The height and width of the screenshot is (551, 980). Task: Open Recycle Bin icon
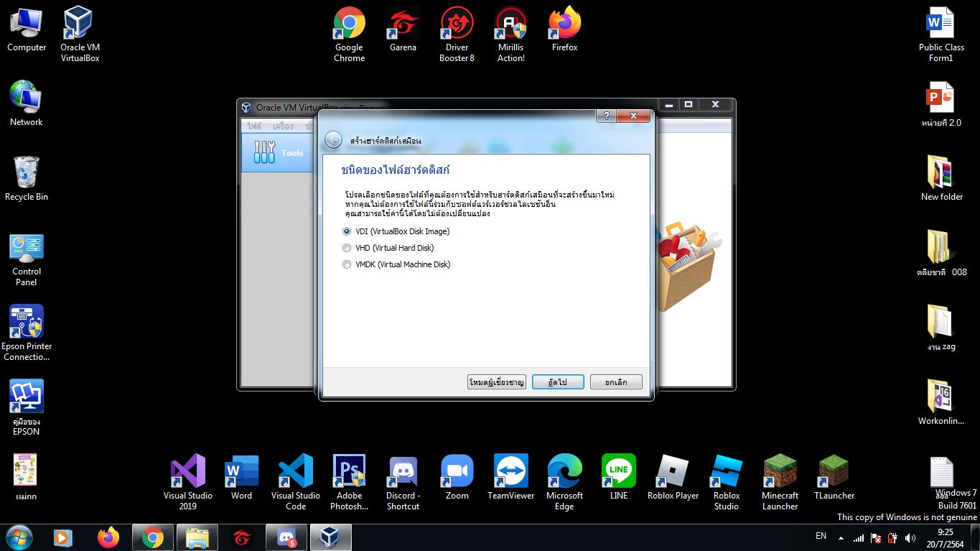[x=27, y=178]
